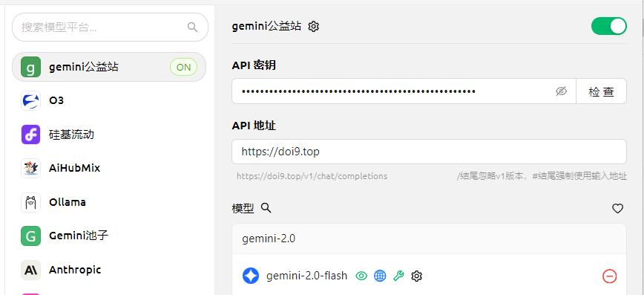Open the AiHubMix provider
Viewport: 644px width, 295px height.
pyautogui.click(x=109, y=168)
